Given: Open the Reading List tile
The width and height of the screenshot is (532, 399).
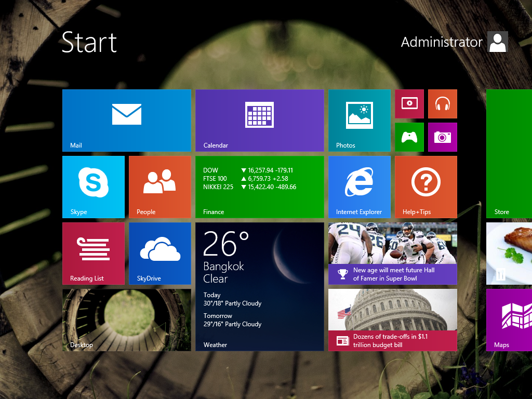Looking at the screenshot, I should point(94,254).
